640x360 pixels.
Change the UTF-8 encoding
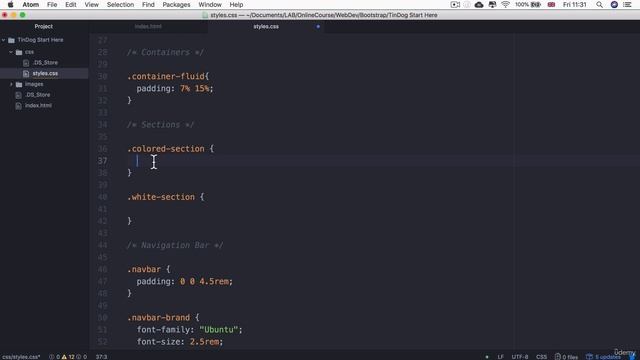520,357
